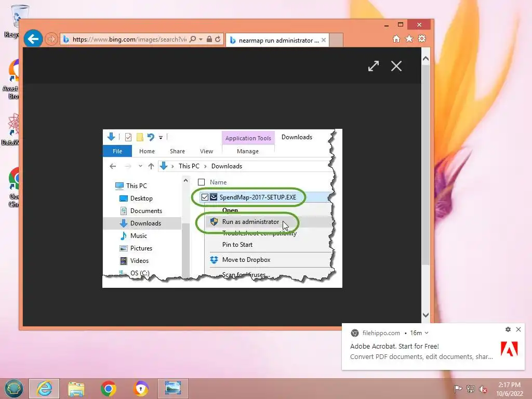The width and height of the screenshot is (532, 399).
Task: Open the Action Center flag icon
Action: pyautogui.click(x=458, y=389)
